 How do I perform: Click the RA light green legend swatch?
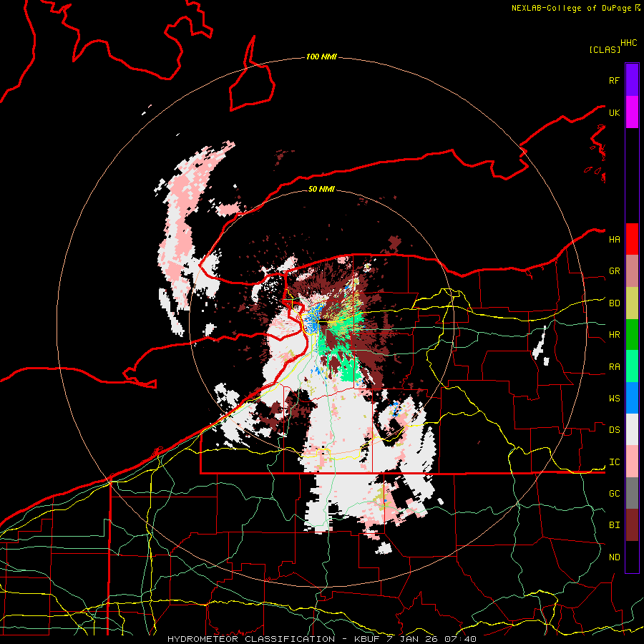point(632,366)
